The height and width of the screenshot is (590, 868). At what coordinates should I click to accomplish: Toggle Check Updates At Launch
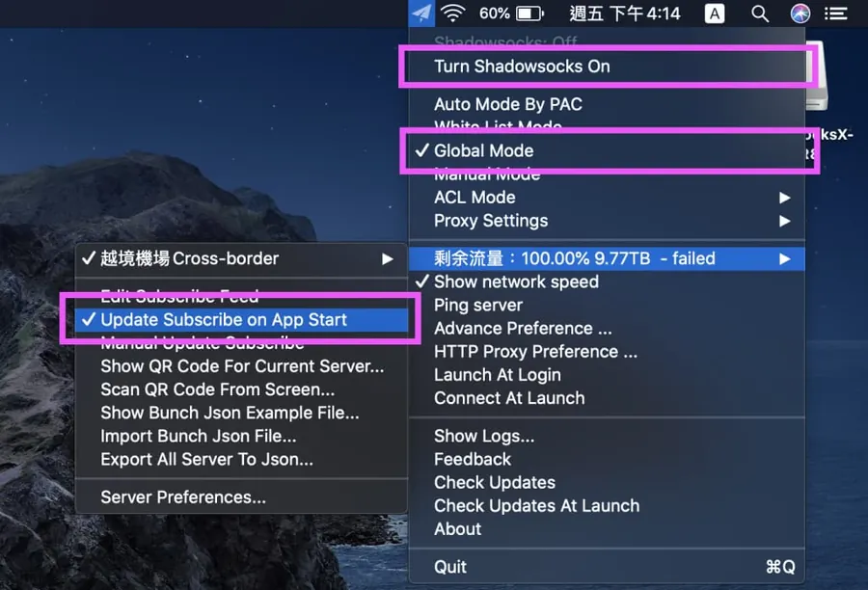tap(607, 506)
